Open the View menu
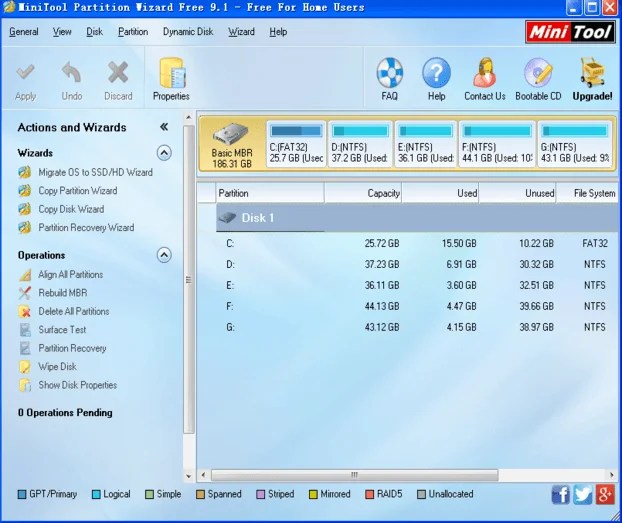This screenshot has height=523, width=622. (x=62, y=32)
